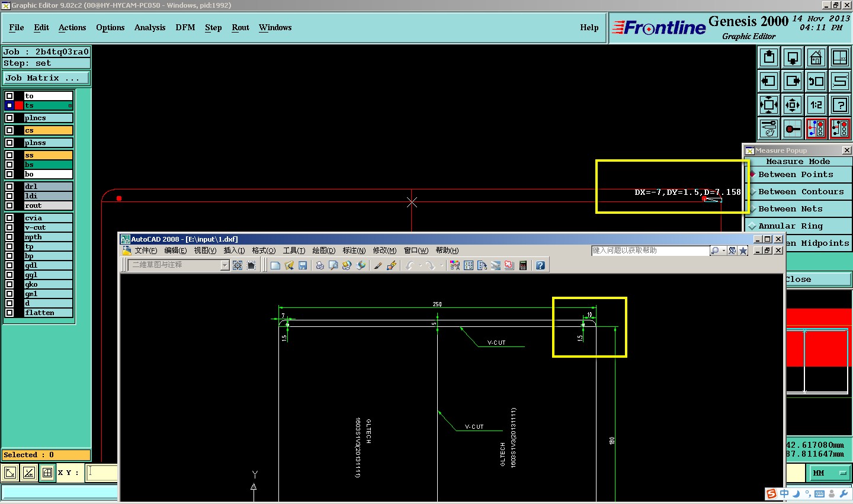Screen dimensions: 853x504
Task: Select Between Contours measure mode
Action: pyautogui.click(x=800, y=192)
